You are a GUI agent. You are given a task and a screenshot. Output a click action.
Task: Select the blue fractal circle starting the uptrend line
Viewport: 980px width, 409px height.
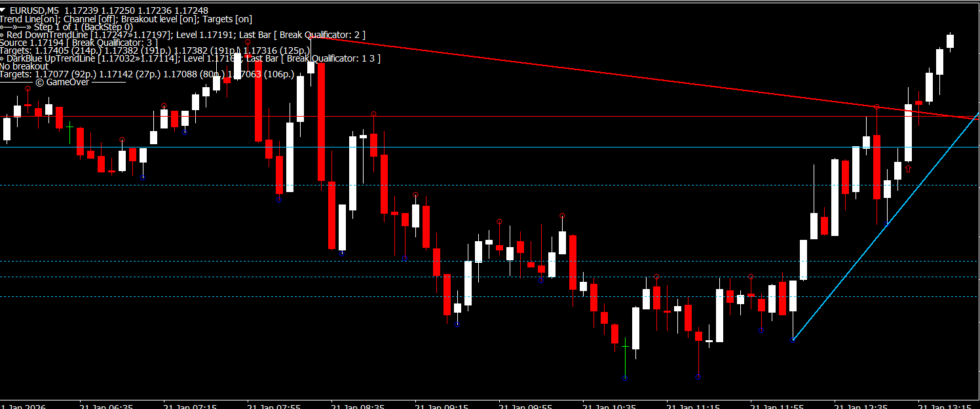[793, 340]
